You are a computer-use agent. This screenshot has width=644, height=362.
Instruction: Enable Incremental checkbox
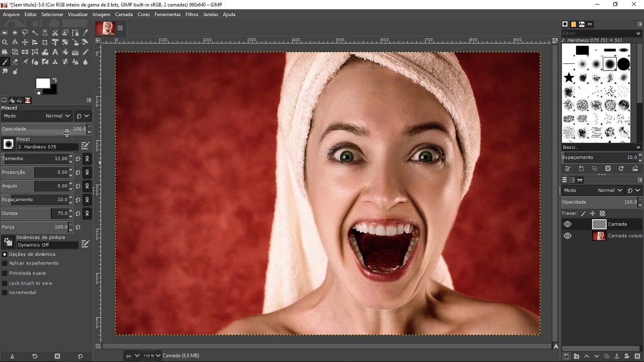tap(5, 293)
